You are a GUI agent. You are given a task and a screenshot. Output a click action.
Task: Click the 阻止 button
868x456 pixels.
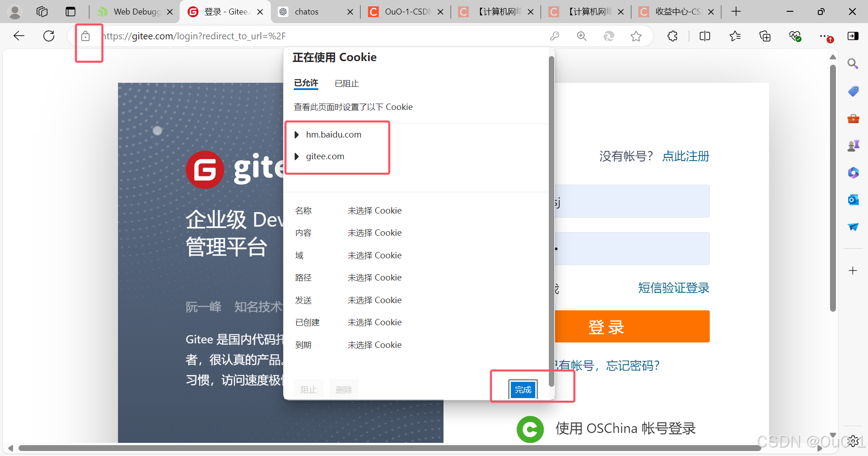tap(309, 389)
